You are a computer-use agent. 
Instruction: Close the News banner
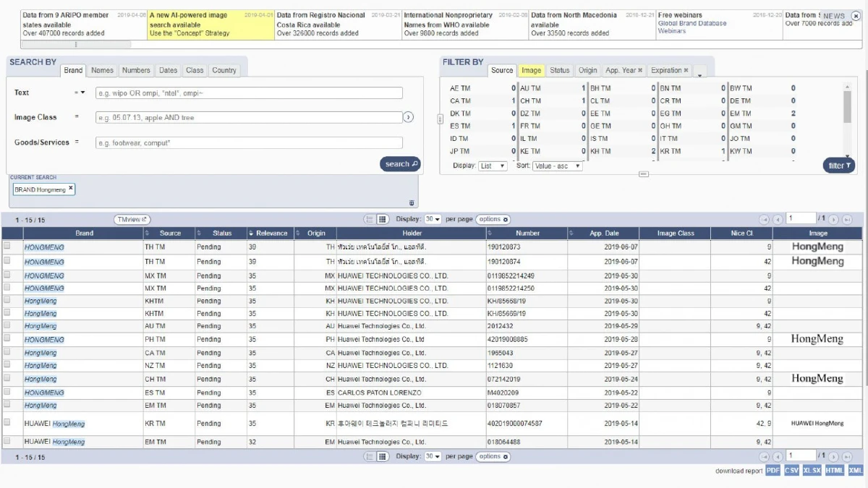pyautogui.click(x=856, y=15)
